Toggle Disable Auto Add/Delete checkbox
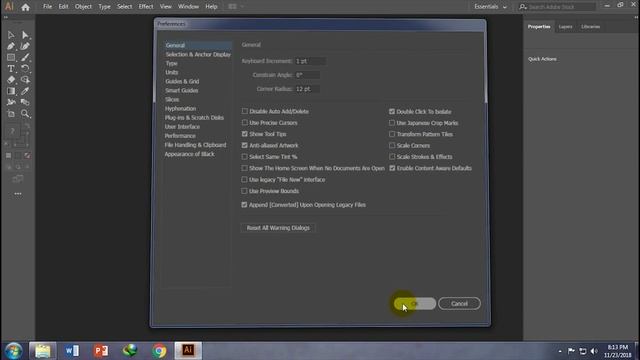 click(244, 111)
